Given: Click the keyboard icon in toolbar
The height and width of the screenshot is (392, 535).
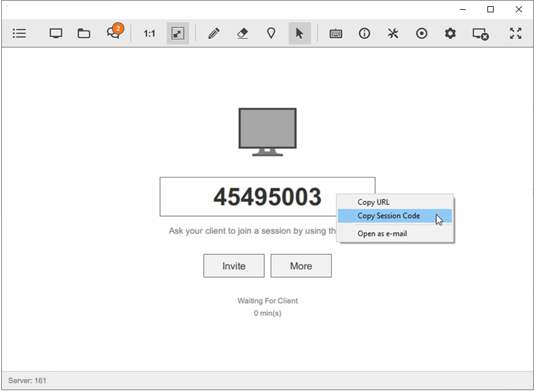Looking at the screenshot, I should click(x=336, y=33).
